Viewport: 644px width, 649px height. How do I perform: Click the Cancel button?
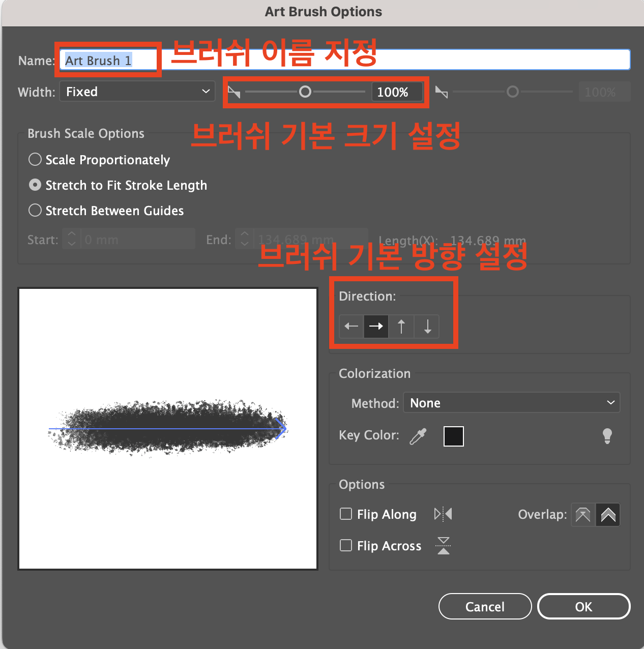[x=484, y=606]
